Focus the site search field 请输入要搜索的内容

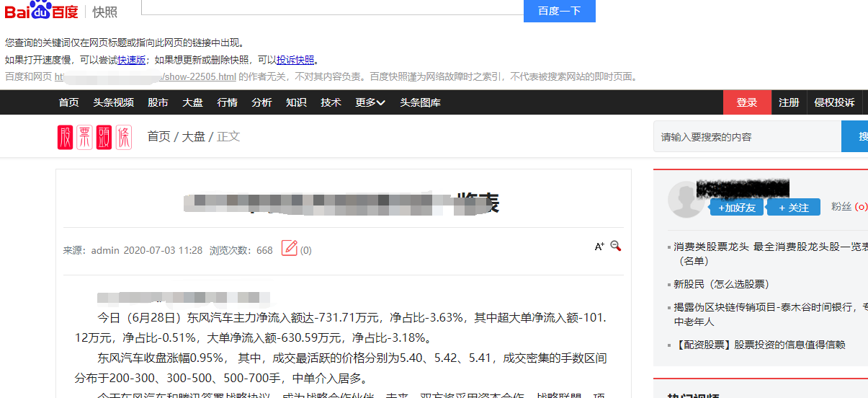click(747, 136)
